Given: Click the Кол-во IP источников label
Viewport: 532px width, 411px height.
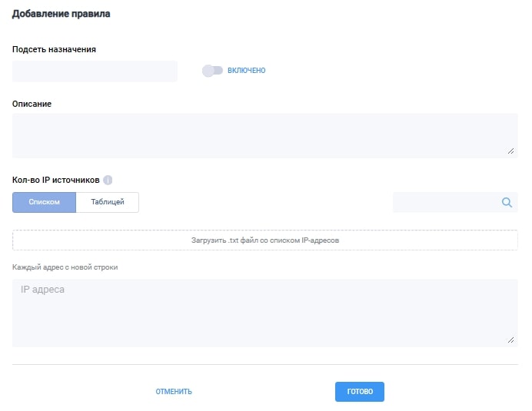Looking at the screenshot, I should point(56,180).
